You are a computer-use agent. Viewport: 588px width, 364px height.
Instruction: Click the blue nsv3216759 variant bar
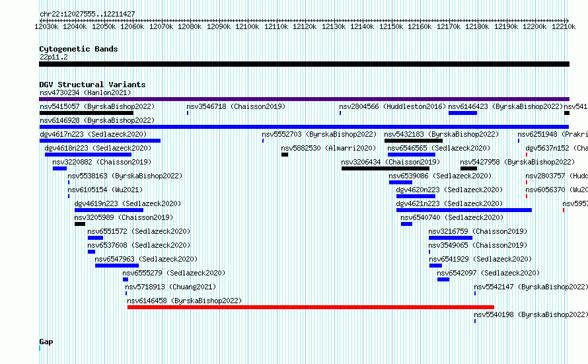tap(451, 238)
